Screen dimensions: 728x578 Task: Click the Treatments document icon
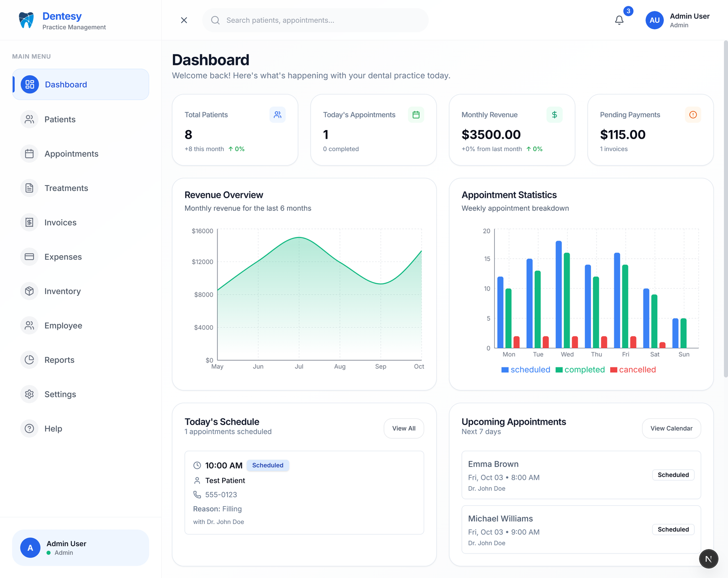(29, 188)
